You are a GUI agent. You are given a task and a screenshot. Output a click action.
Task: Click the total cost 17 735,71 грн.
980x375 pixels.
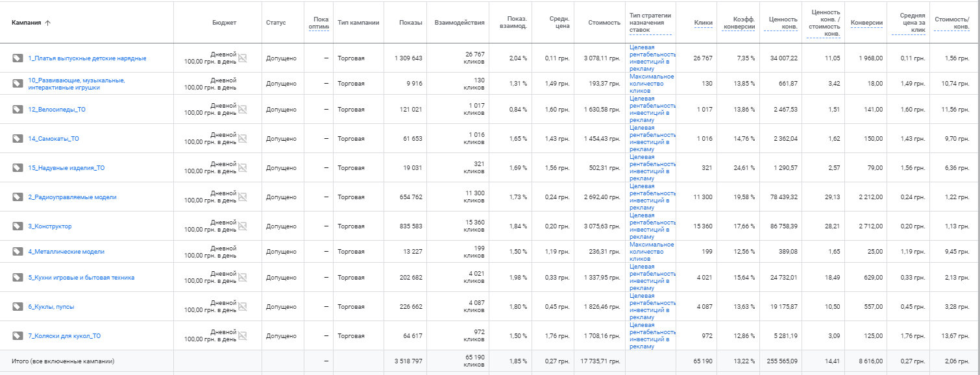point(600,361)
